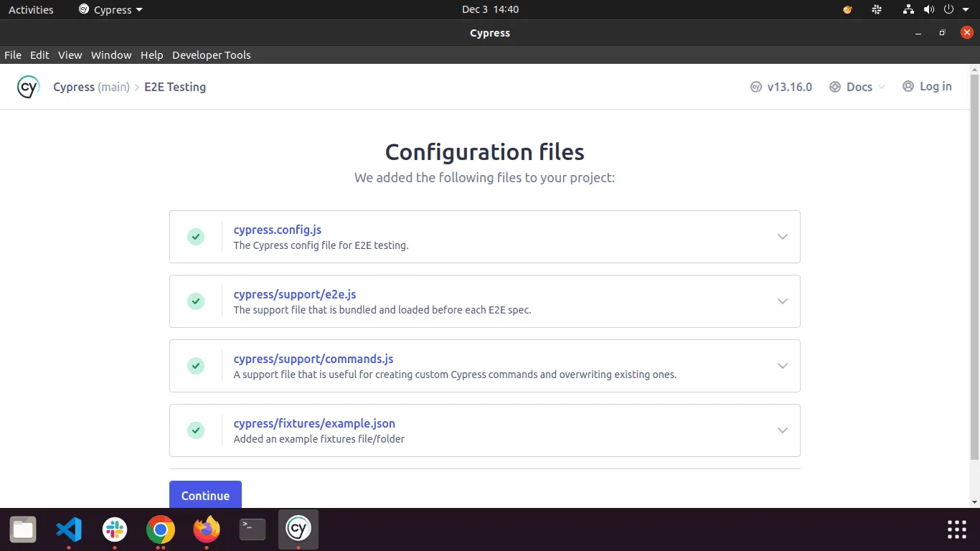This screenshot has height=551, width=980.
Task: Open the Window menu
Action: (x=111, y=55)
